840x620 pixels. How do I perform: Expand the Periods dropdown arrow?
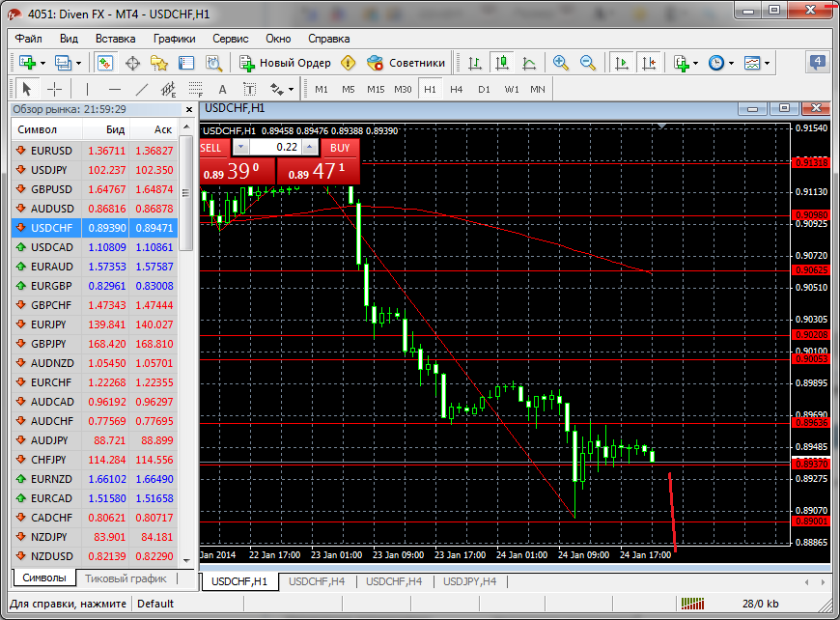[x=731, y=64]
